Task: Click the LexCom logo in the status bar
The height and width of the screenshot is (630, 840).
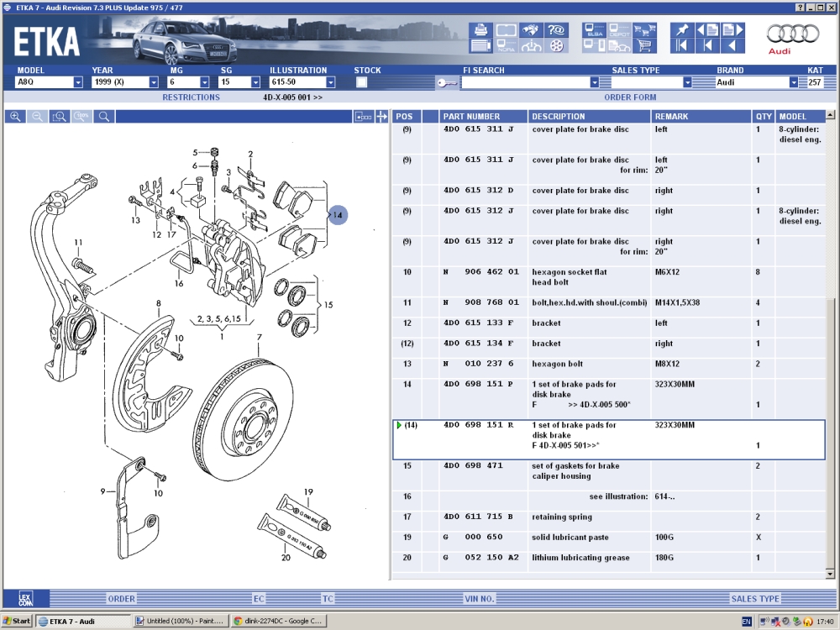Action: click(x=26, y=598)
